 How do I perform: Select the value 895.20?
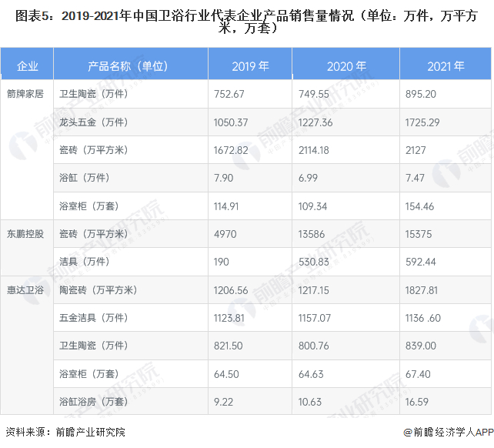(421, 94)
